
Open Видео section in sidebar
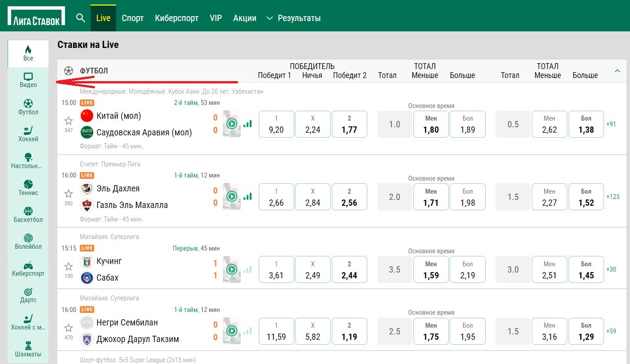[x=28, y=80]
